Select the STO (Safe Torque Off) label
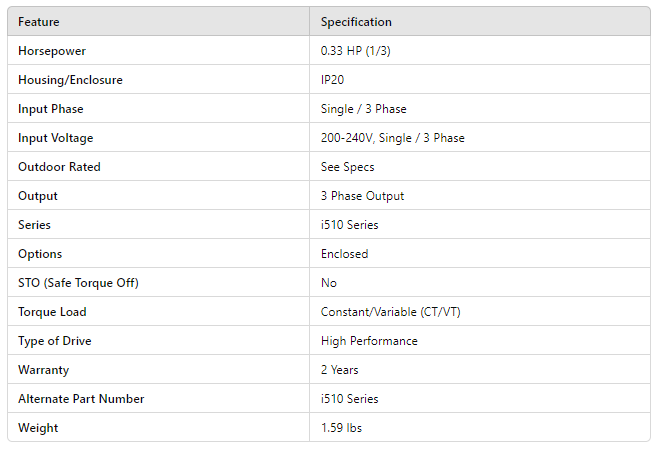 78,283
